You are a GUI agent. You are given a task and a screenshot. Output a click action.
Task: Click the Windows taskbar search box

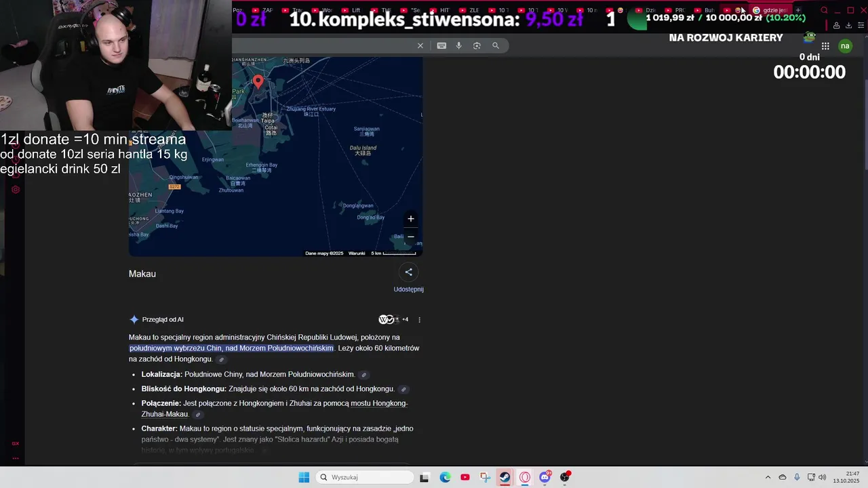[365, 477]
